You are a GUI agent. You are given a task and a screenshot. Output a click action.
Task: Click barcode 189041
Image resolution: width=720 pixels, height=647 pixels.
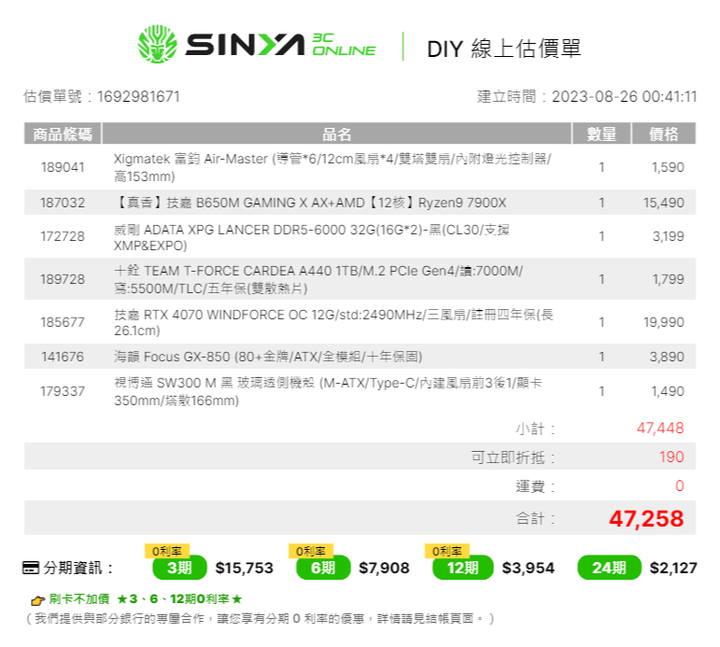[x=62, y=167]
